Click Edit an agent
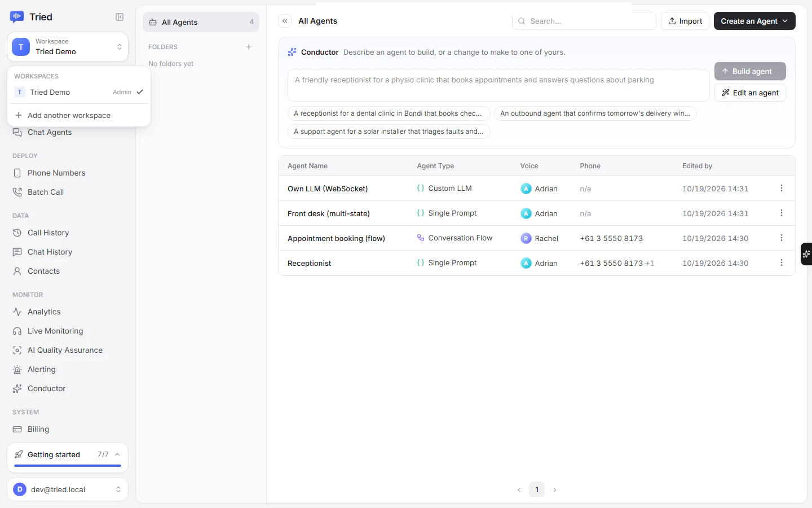This screenshot has width=812, height=508. pyautogui.click(x=750, y=93)
